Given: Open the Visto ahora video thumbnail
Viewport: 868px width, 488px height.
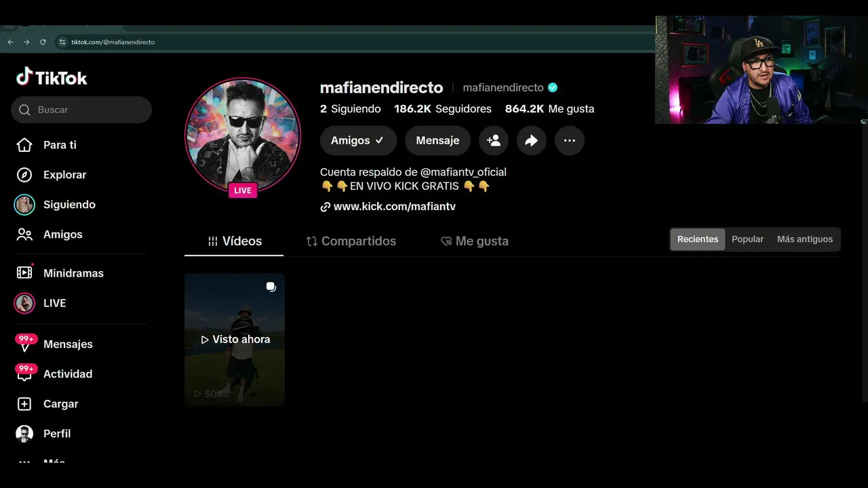Looking at the screenshot, I should click(x=235, y=340).
